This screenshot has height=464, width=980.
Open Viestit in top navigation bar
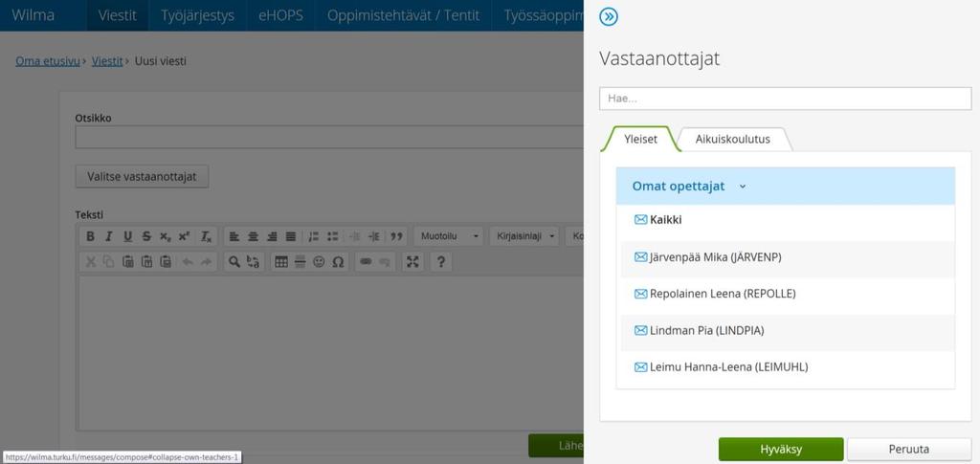(117, 15)
